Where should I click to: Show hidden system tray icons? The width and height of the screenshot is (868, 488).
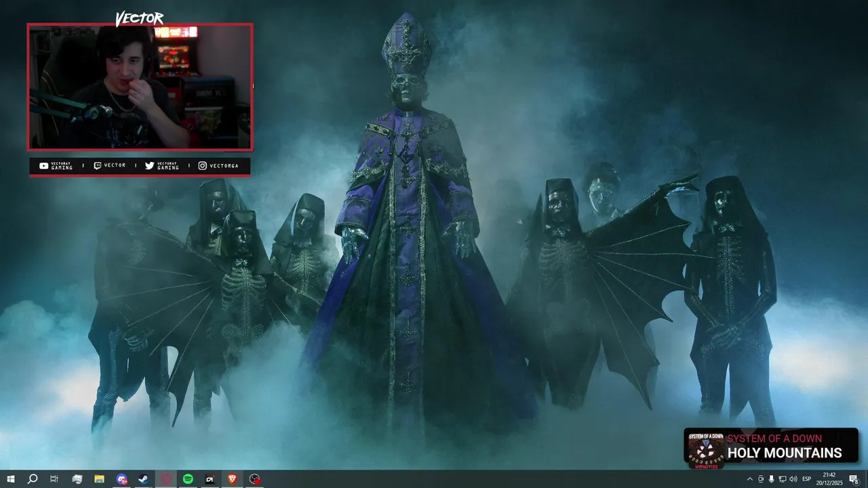pyautogui.click(x=749, y=479)
